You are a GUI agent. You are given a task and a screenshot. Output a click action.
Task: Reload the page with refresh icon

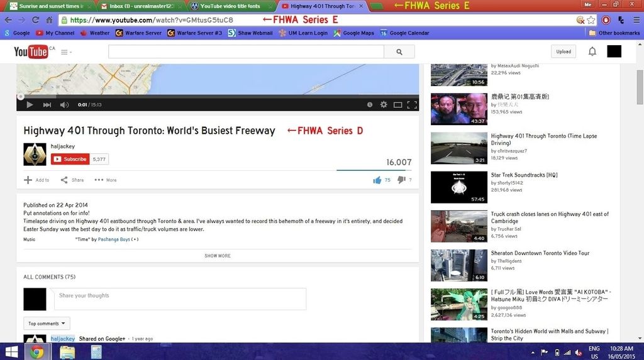tap(36, 19)
